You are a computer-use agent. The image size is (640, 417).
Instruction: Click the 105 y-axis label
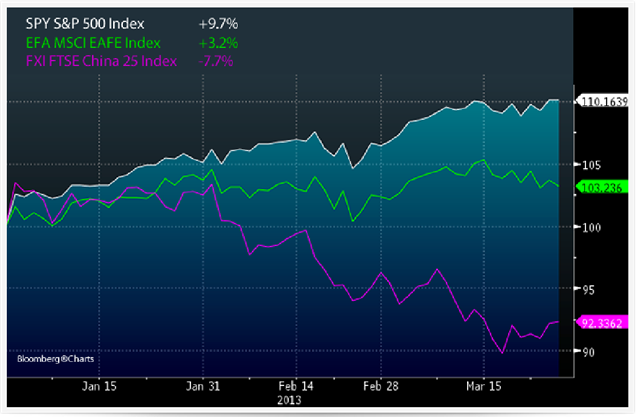[592, 165]
